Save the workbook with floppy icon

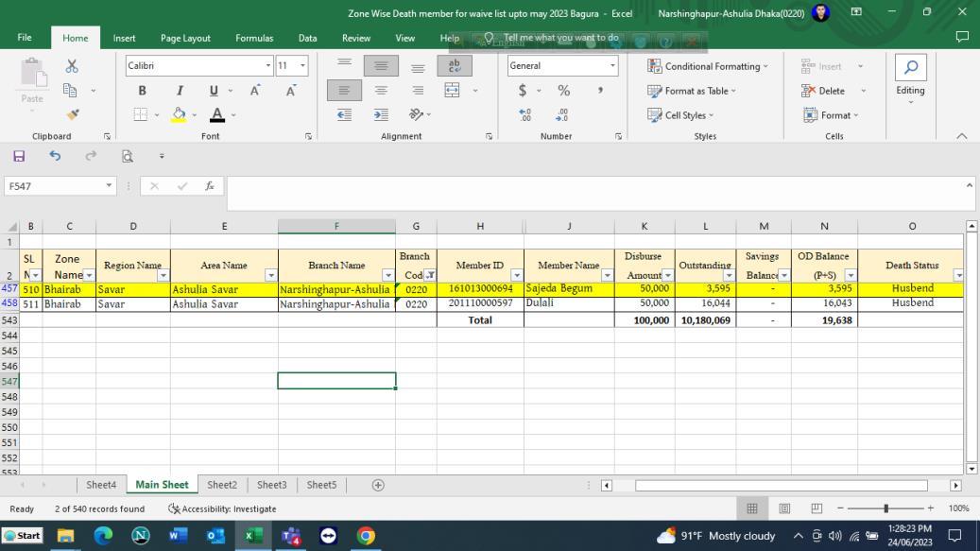pyautogui.click(x=20, y=156)
